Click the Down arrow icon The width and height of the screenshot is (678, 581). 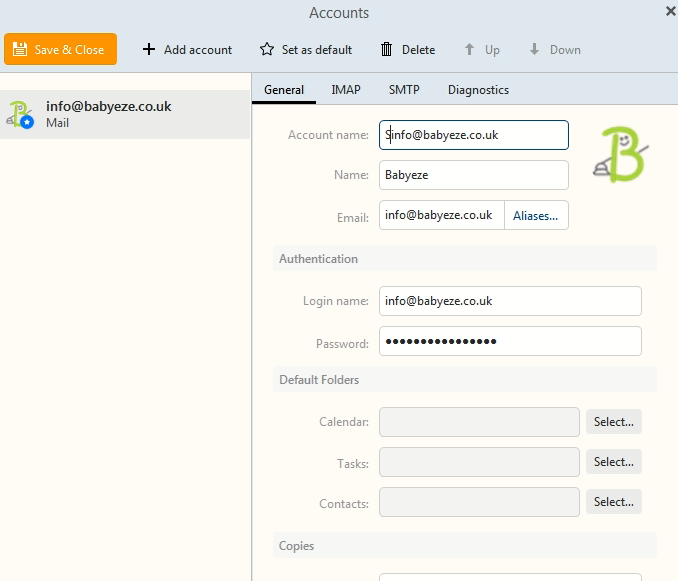535,49
